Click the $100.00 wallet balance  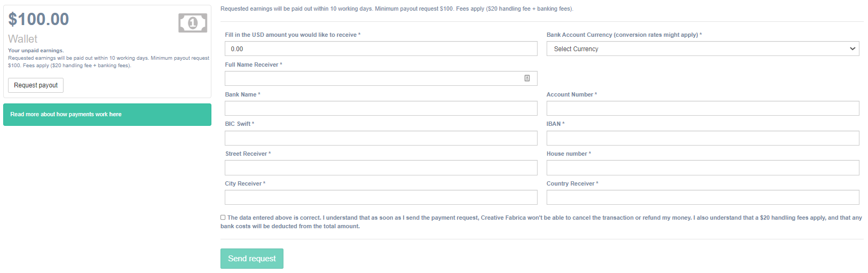pyautogui.click(x=38, y=19)
